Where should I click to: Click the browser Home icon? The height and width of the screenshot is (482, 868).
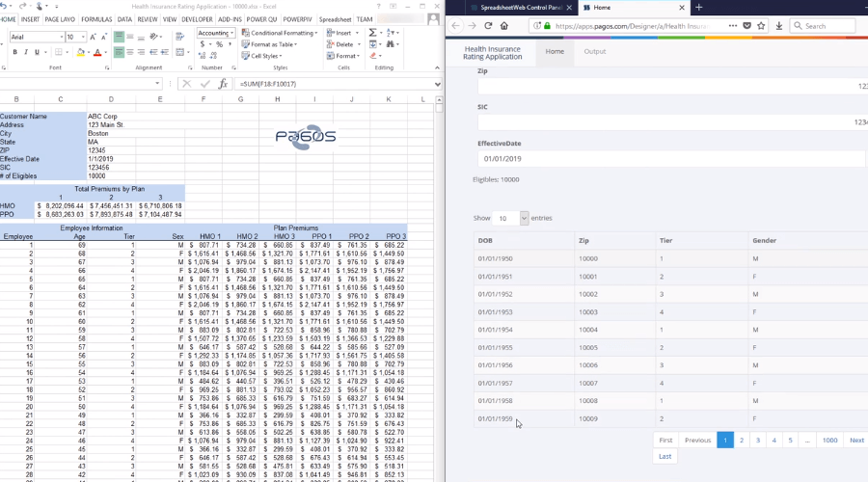click(503, 25)
